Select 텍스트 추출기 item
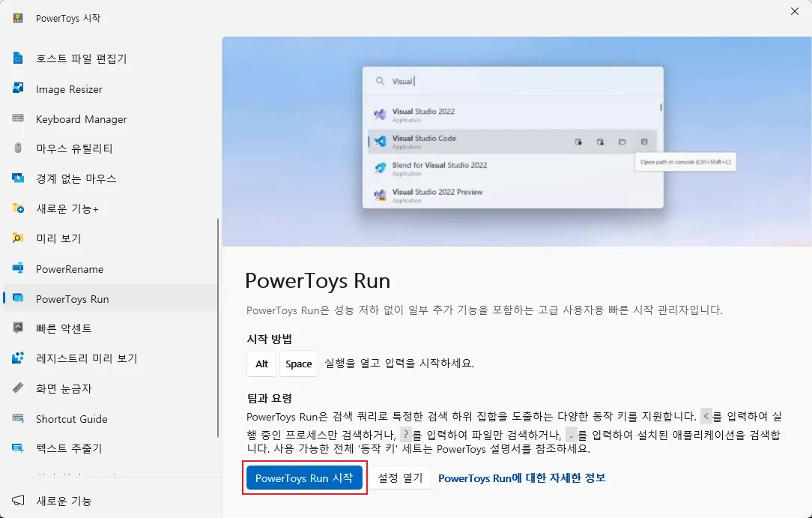This screenshot has width=812, height=518. point(110,448)
